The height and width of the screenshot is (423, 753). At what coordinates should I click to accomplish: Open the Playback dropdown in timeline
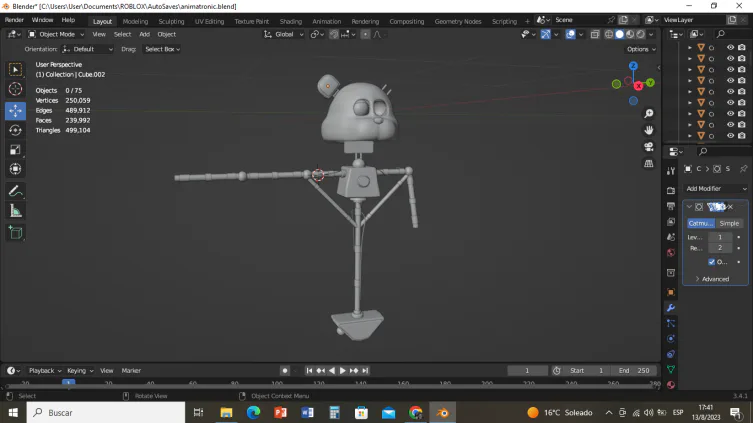click(x=45, y=371)
